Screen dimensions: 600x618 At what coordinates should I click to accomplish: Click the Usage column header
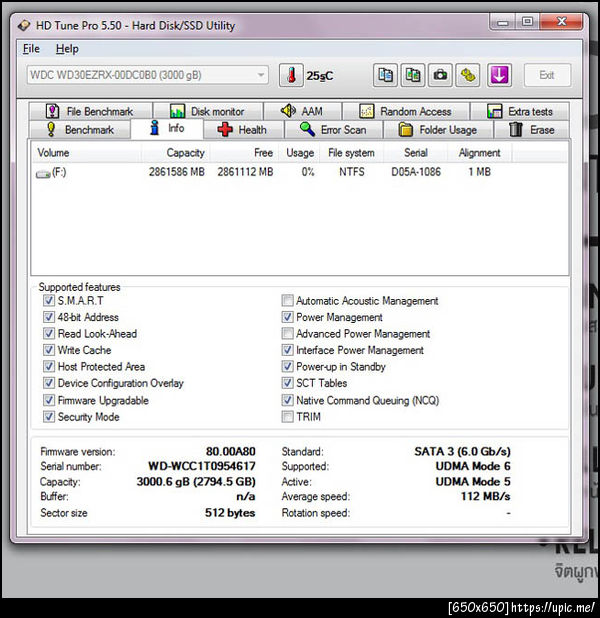tap(299, 153)
